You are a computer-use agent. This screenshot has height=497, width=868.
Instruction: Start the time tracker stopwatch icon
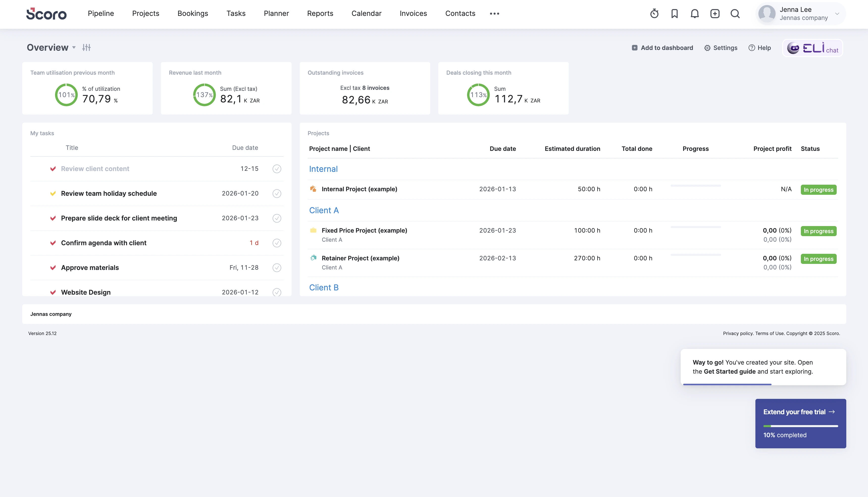click(654, 14)
